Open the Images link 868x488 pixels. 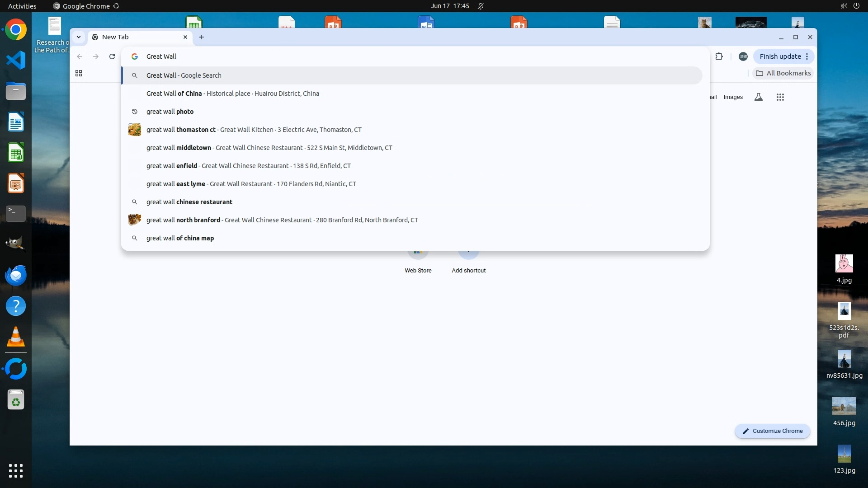tap(733, 97)
